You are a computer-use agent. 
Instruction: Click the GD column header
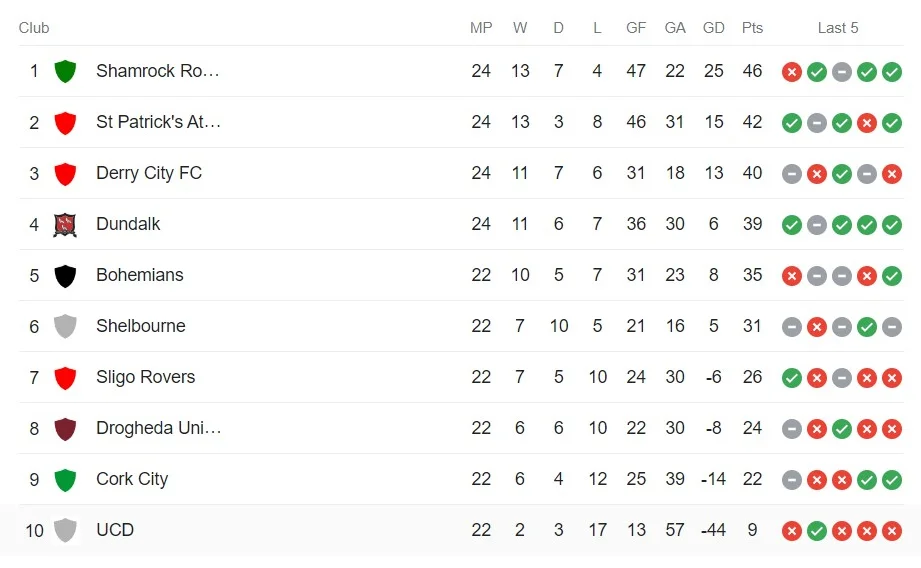tap(714, 28)
